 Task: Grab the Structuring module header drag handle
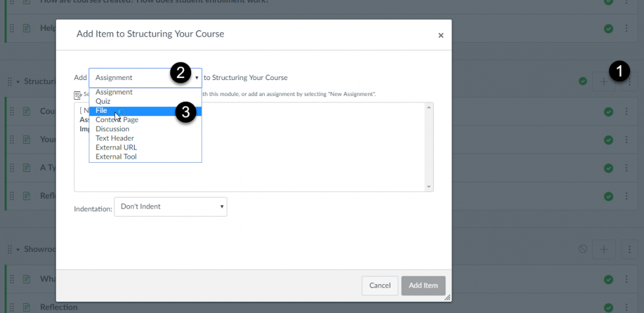click(10, 81)
